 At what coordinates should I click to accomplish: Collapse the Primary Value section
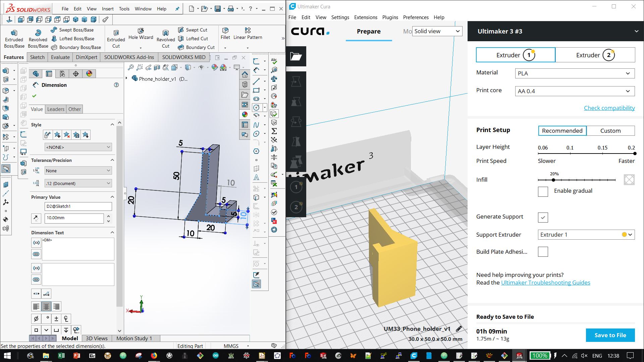(112, 197)
